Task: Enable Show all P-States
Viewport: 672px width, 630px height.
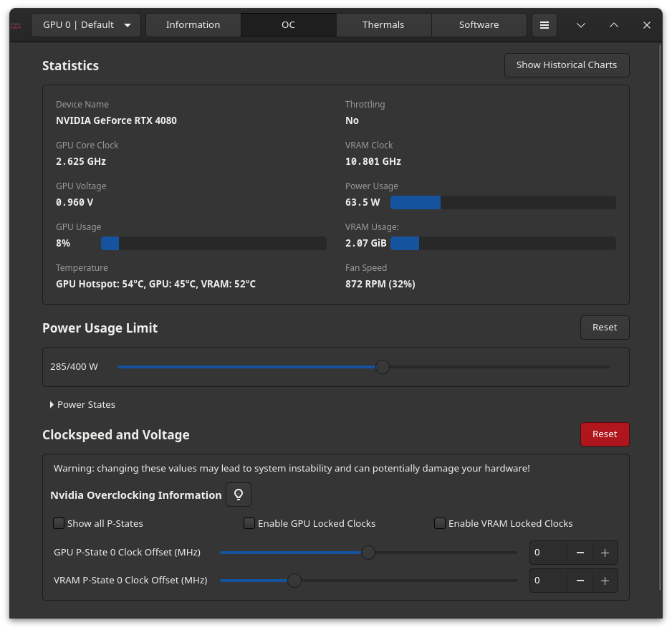Action: point(58,523)
